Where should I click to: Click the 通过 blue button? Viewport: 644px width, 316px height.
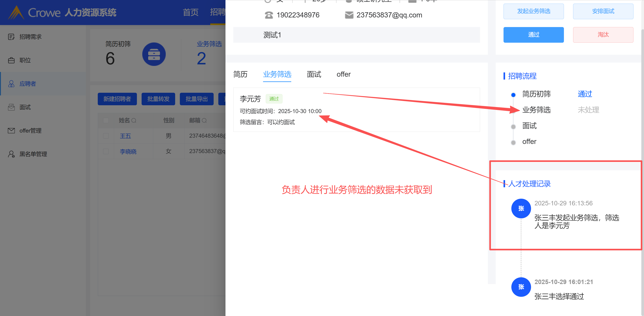(533, 35)
